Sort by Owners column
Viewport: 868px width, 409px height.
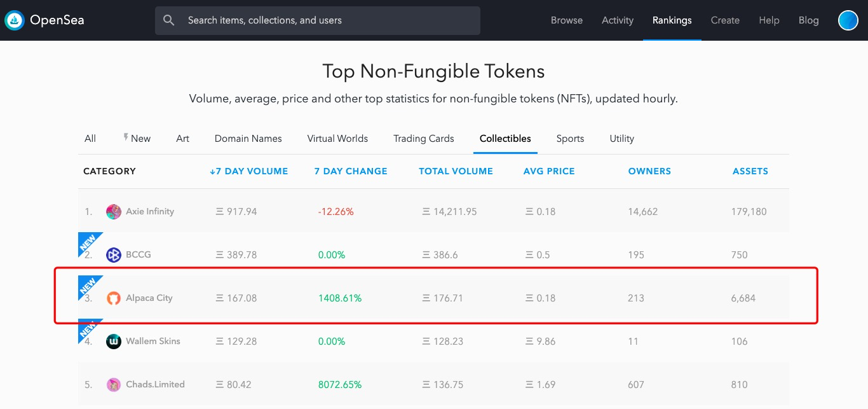(x=649, y=171)
